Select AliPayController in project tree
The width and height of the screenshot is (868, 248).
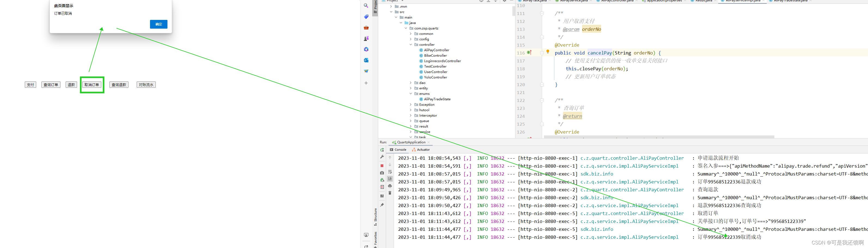click(436, 50)
